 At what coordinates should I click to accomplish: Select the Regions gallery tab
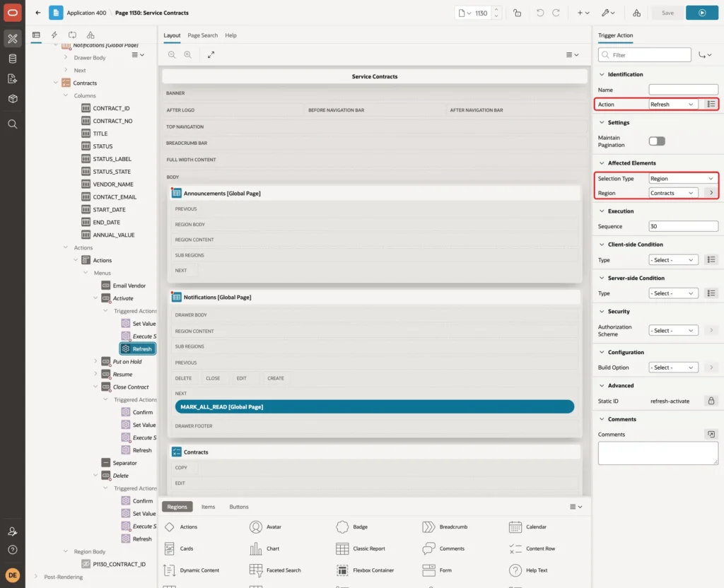pyautogui.click(x=177, y=507)
